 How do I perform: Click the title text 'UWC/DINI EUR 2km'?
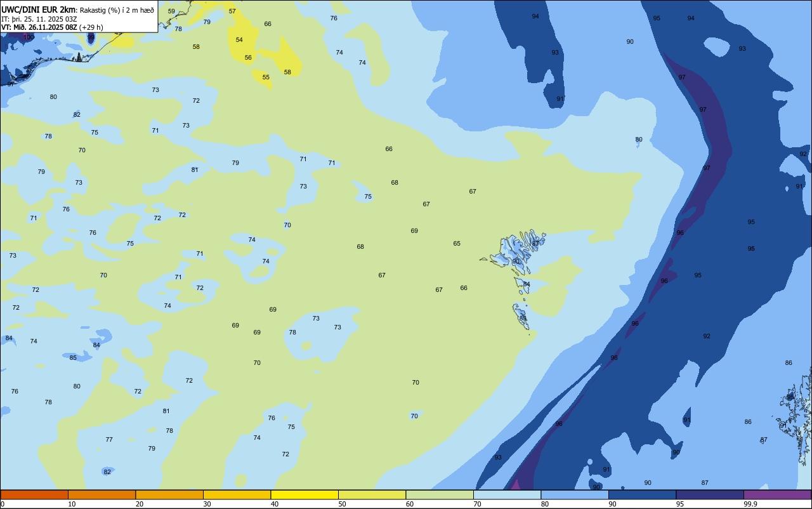[x=38, y=10]
